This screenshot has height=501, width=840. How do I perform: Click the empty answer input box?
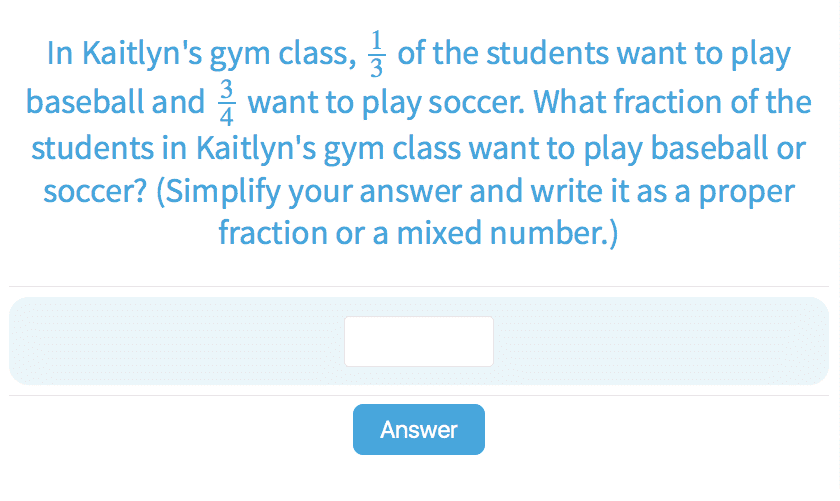418,341
